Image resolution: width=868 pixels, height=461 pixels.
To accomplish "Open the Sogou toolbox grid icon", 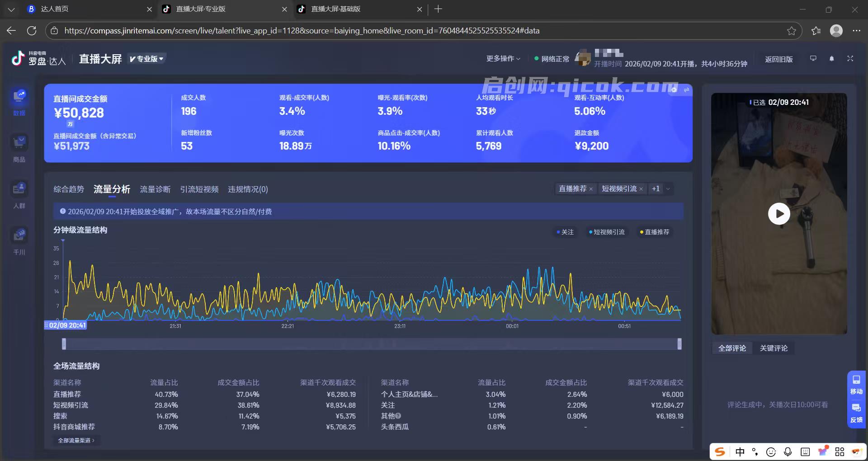I will (840, 452).
